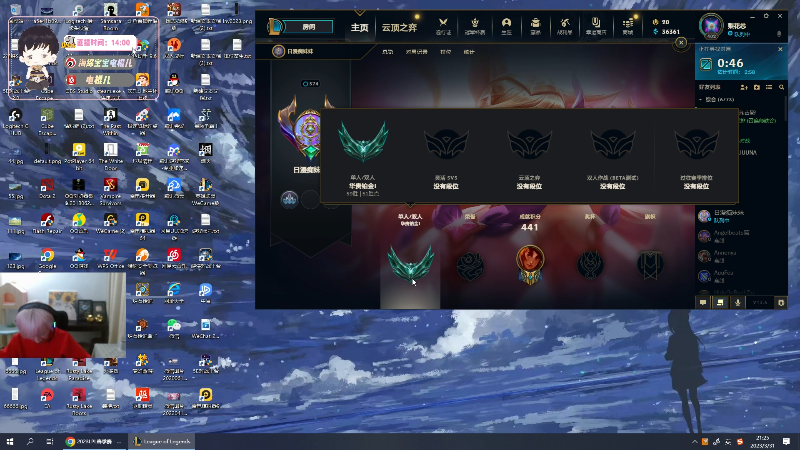Viewport: 800px width, 450px height.
Task: Click the add friend icon in the friends list
Action: 744,87
